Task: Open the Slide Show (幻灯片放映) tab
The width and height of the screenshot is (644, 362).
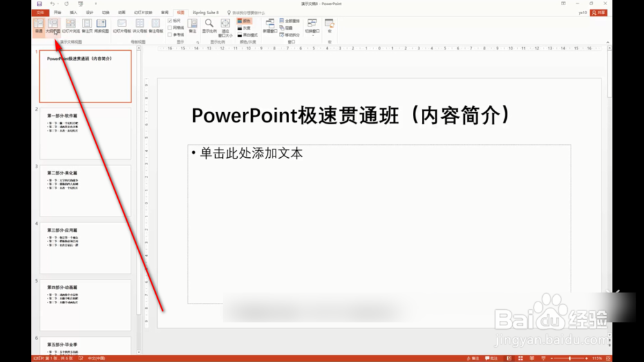Action: (143, 13)
